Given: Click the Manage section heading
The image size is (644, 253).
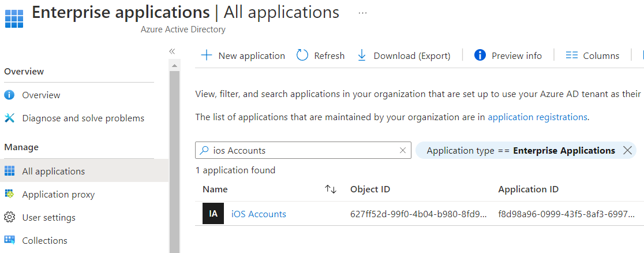Looking at the screenshot, I should (x=21, y=147).
